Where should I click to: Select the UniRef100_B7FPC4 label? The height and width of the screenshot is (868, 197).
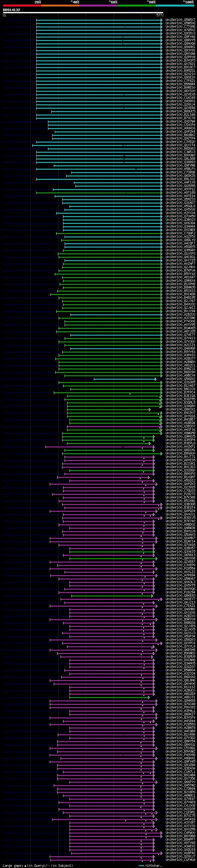pyautogui.click(x=180, y=393)
